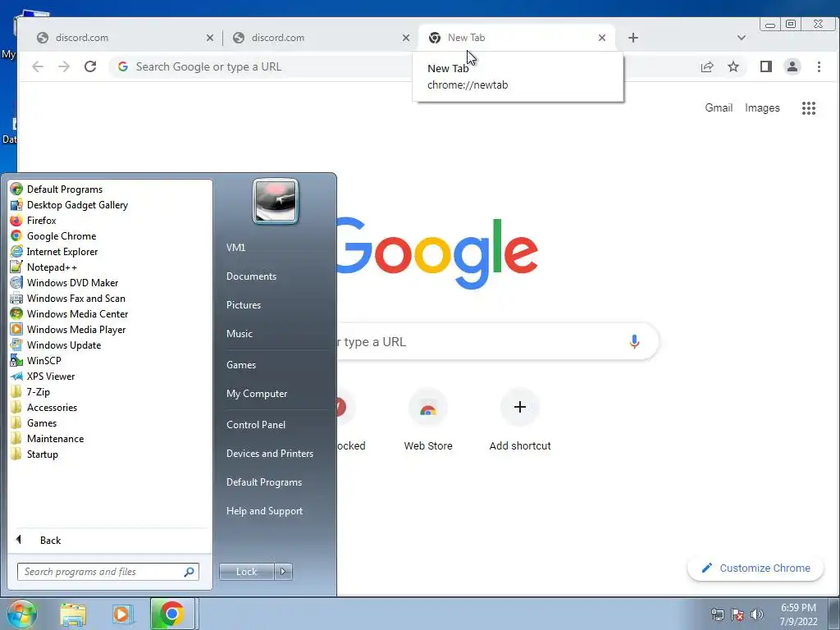Screen dimensions: 840x630
Task: Open the Images link
Action: 762,107
